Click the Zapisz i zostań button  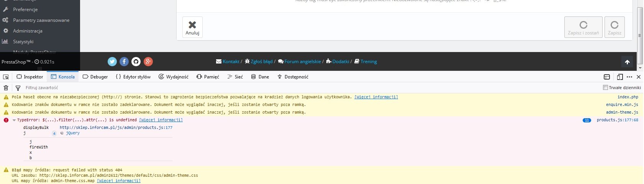coord(583,27)
